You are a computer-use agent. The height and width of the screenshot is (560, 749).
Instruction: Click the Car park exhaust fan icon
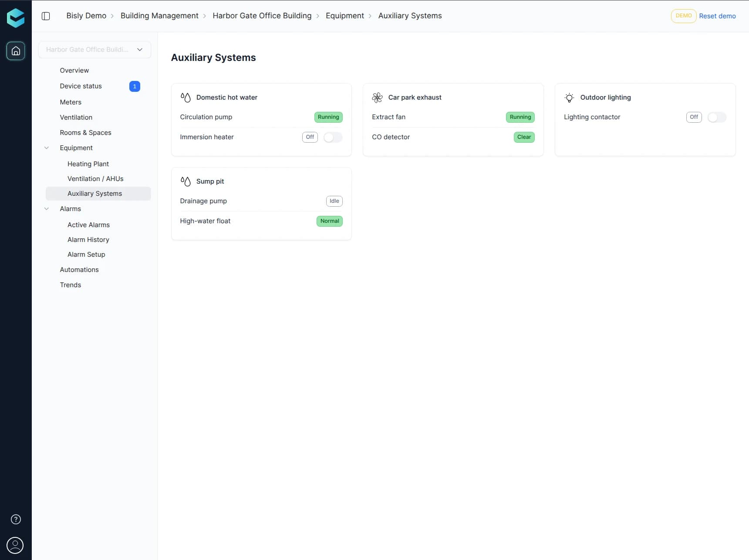pyautogui.click(x=378, y=97)
